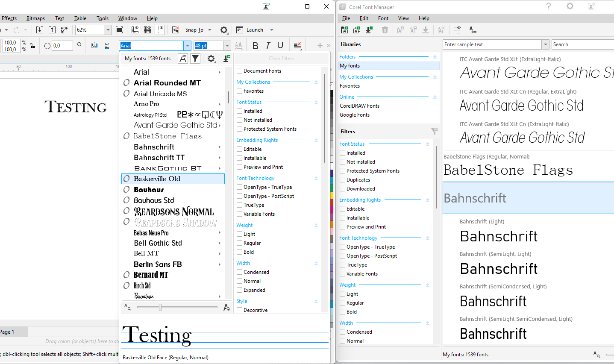This screenshot has height=364, width=614.
Task: Click Add collection icon in Font Manager
Action: point(357,30)
